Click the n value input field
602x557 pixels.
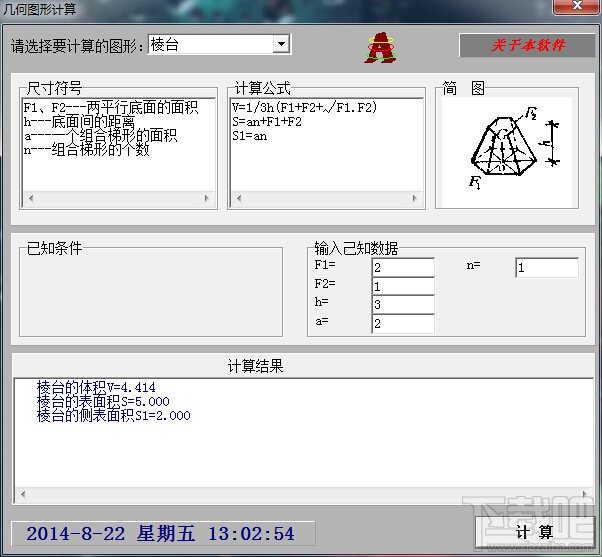(x=547, y=268)
